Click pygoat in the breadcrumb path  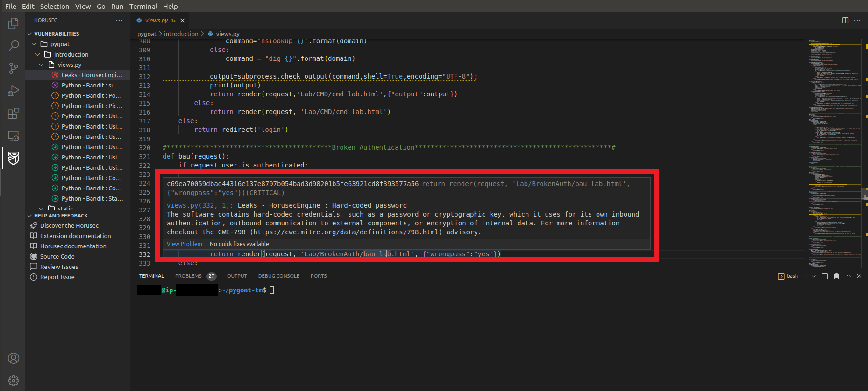[x=147, y=34]
